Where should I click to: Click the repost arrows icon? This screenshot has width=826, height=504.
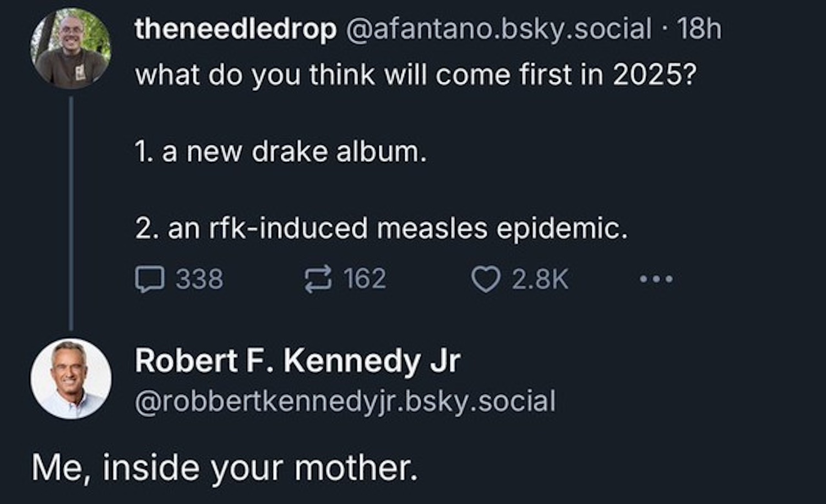tap(318, 279)
